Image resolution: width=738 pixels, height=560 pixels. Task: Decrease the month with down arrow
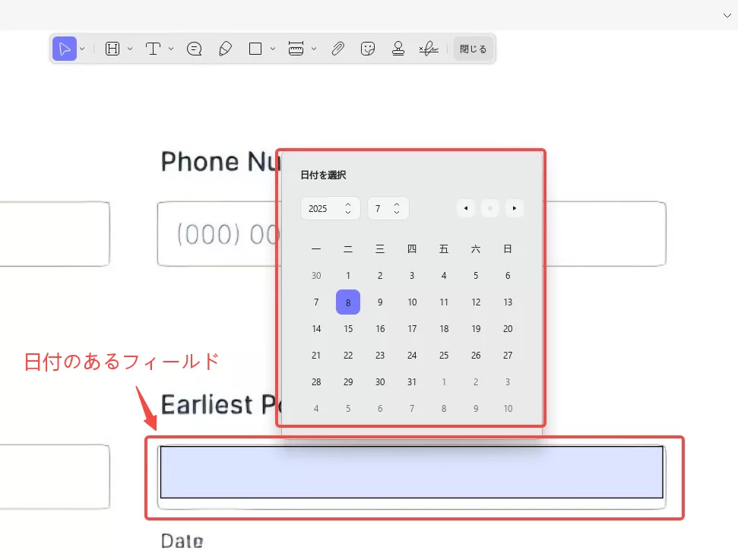pos(397,213)
